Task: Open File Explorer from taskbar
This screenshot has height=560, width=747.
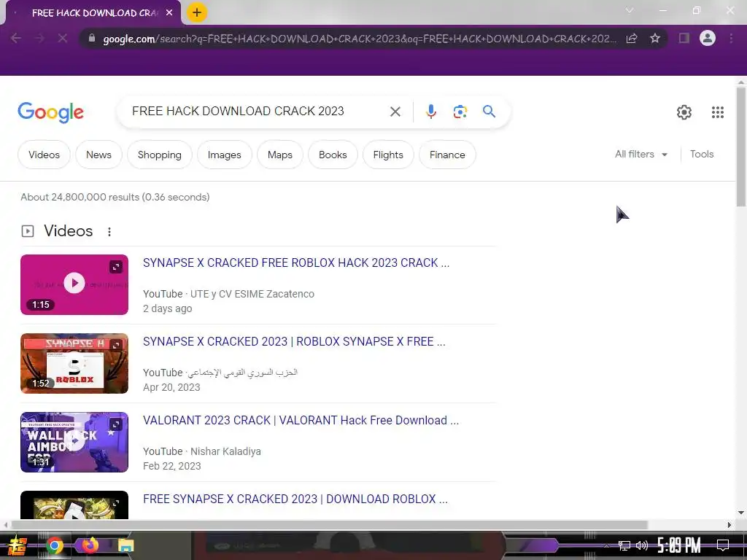Action: click(x=126, y=545)
